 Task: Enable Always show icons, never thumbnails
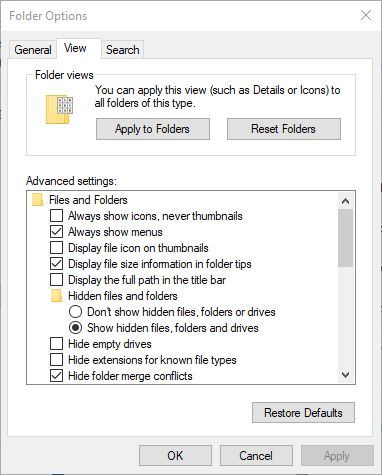[56, 216]
